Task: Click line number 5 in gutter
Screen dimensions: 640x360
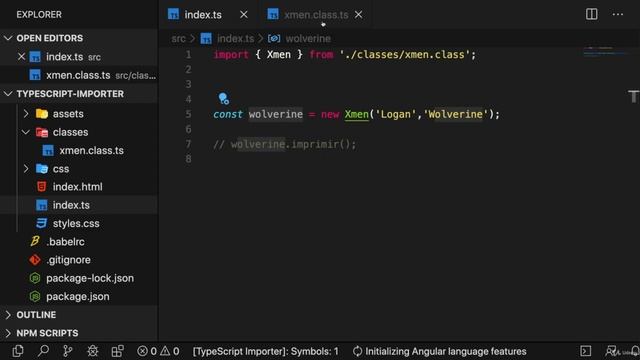Action: 188,114
